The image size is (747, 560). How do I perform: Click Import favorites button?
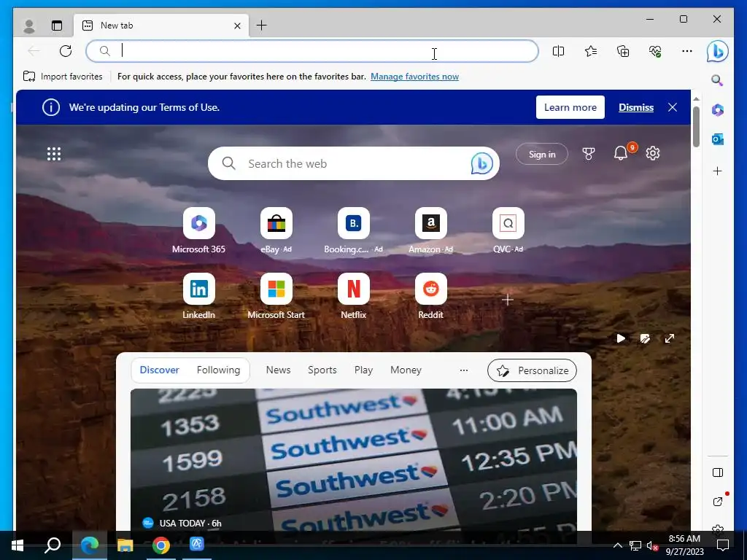pos(63,77)
